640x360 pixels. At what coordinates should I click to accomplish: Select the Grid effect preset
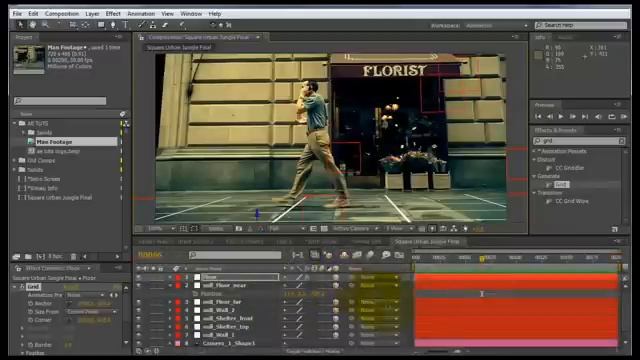pyautogui.click(x=561, y=184)
